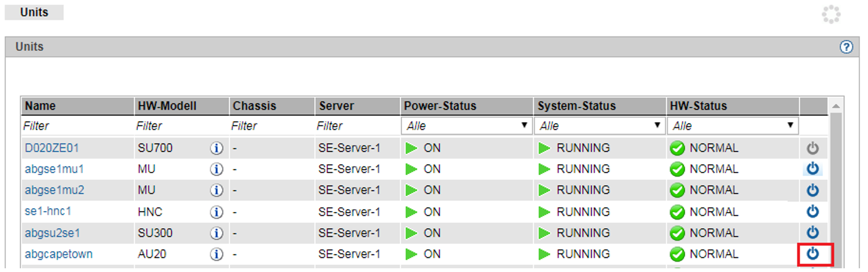Open the AU20 info icon for abgcapetown
This screenshot has width=868, height=272.
click(x=216, y=254)
